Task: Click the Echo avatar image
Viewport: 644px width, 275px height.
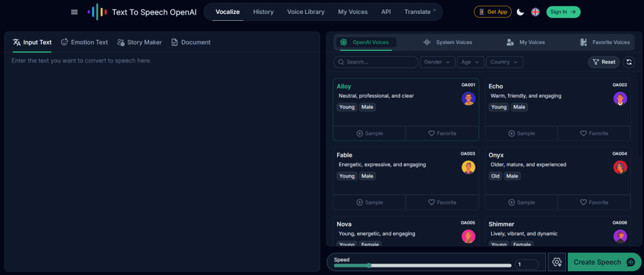Action: (620, 99)
